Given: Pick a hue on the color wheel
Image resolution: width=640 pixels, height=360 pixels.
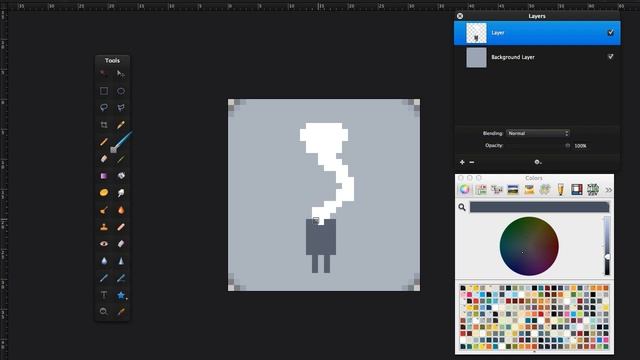Looking at the screenshot, I should (529, 246).
